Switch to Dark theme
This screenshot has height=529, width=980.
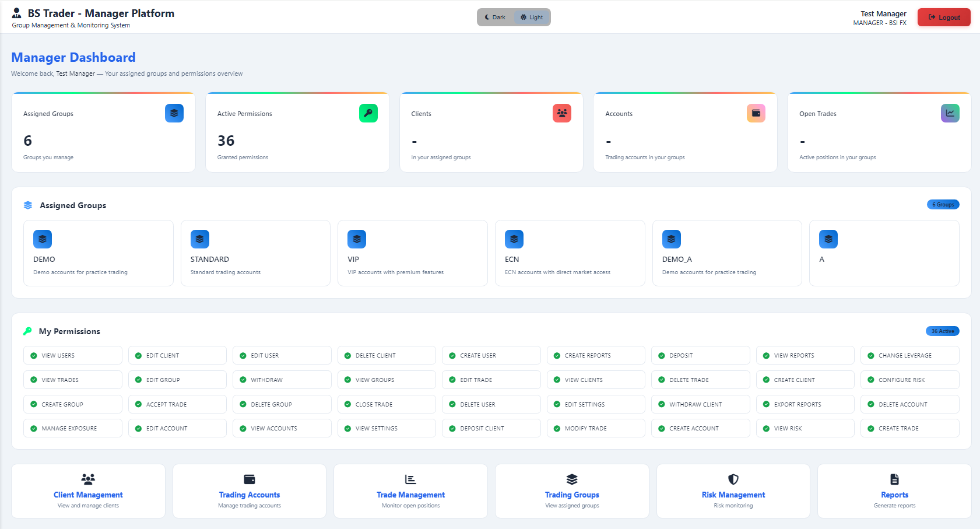(x=496, y=17)
